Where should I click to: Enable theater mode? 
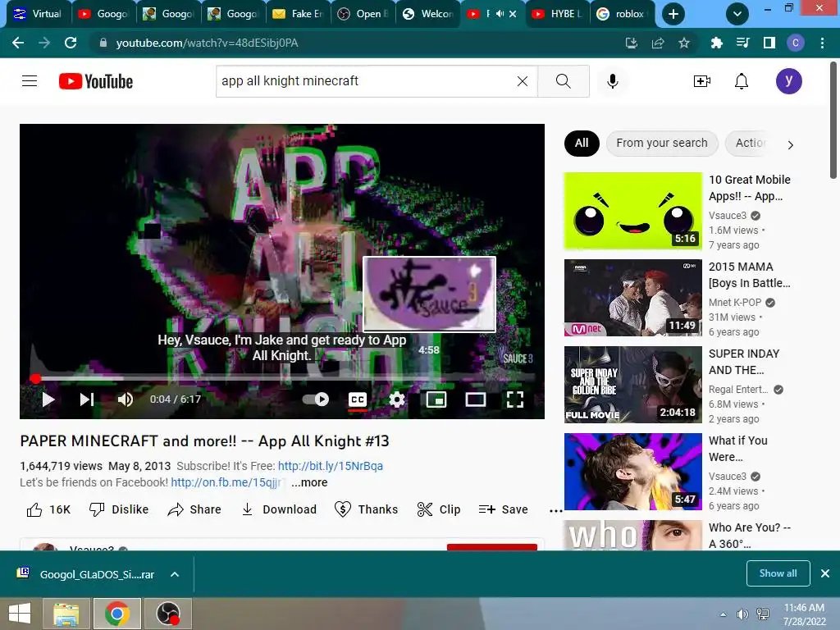(476, 399)
